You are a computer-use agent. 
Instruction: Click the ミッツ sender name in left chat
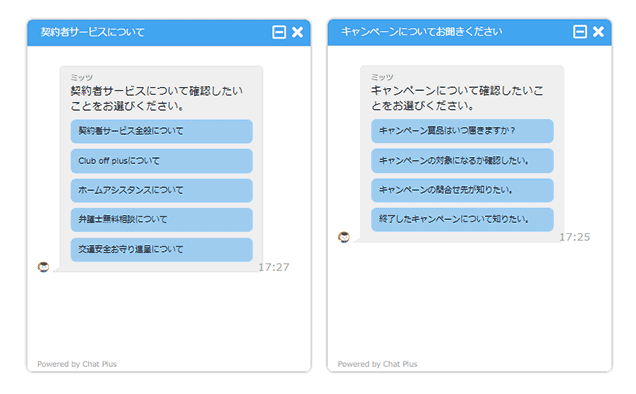82,77
